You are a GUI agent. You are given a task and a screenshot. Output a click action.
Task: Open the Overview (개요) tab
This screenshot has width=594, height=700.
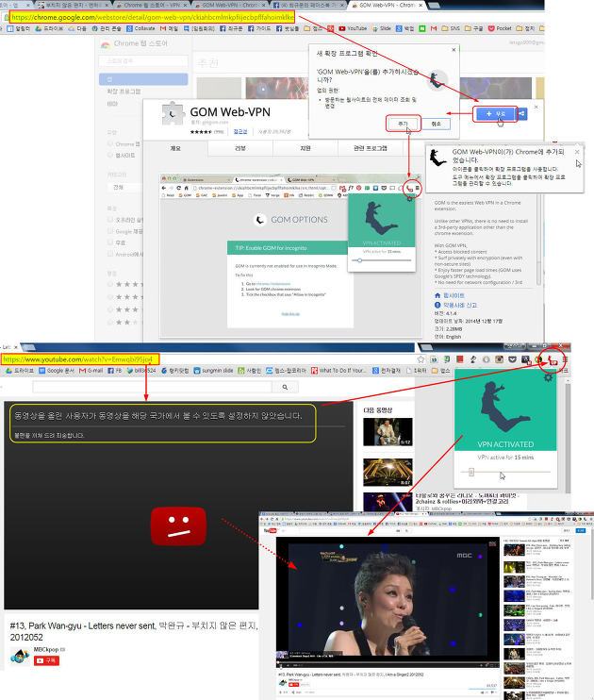(x=175, y=148)
